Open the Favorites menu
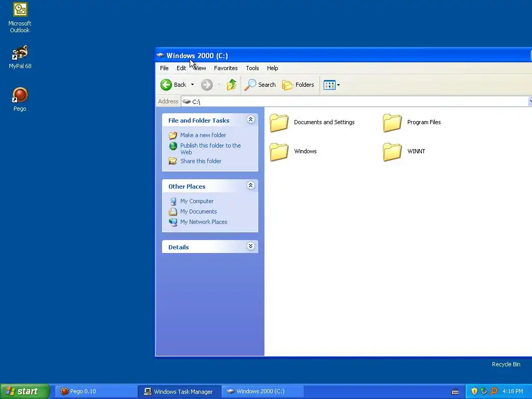 coord(225,68)
